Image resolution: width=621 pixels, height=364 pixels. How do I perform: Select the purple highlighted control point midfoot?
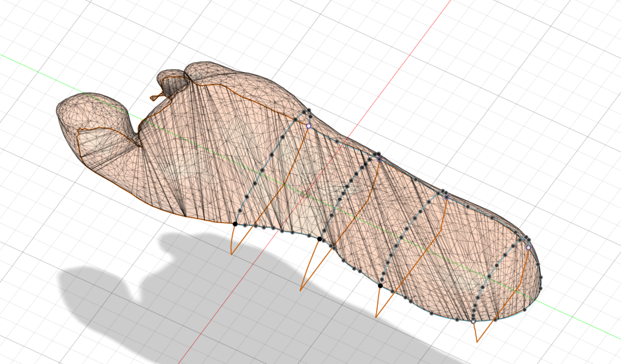(x=379, y=159)
